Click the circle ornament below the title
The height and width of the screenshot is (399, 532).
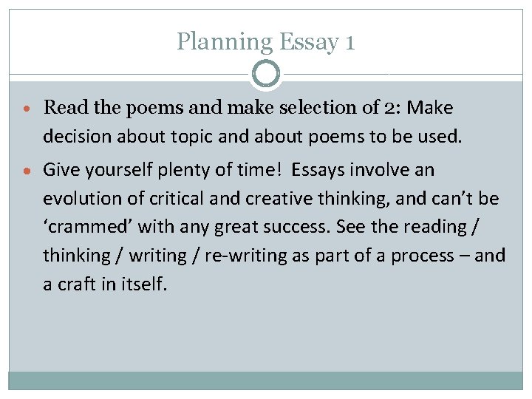point(266,74)
